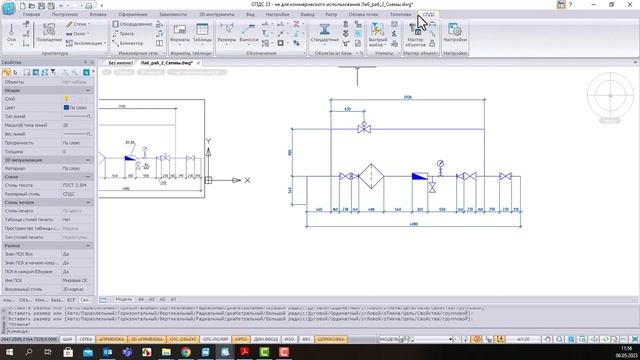Switch to the Построение ribbon tab
This screenshot has width=640, height=360.
[64, 14]
